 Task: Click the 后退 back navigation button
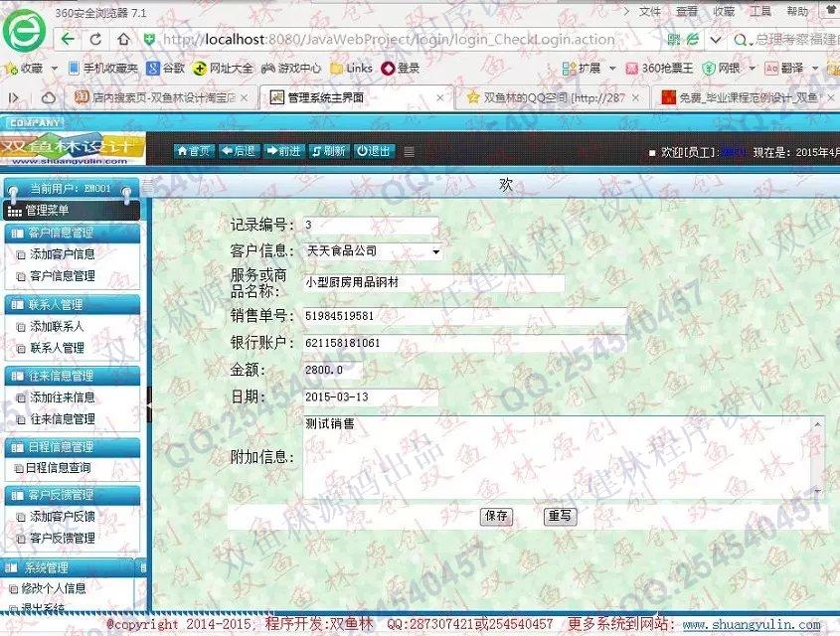point(239,151)
